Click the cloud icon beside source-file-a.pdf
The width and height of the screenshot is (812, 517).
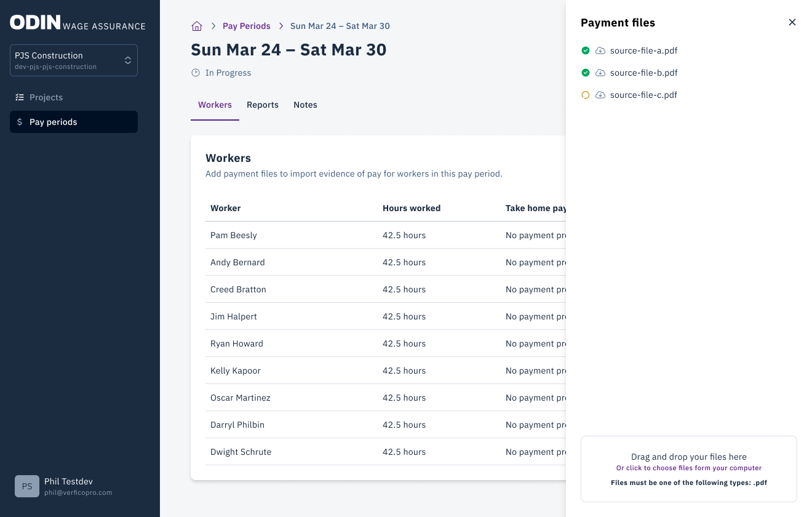coord(600,50)
